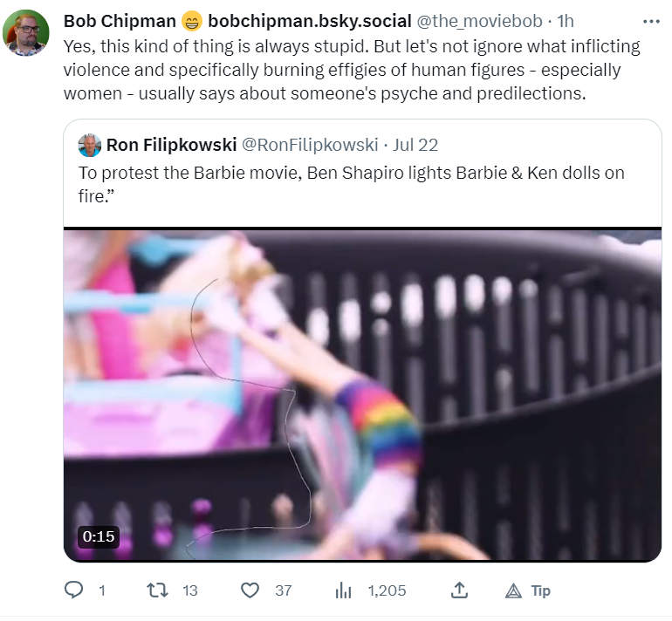Retweet the post using the retweet icon
672x621 pixels.
pyautogui.click(x=157, y=590)
